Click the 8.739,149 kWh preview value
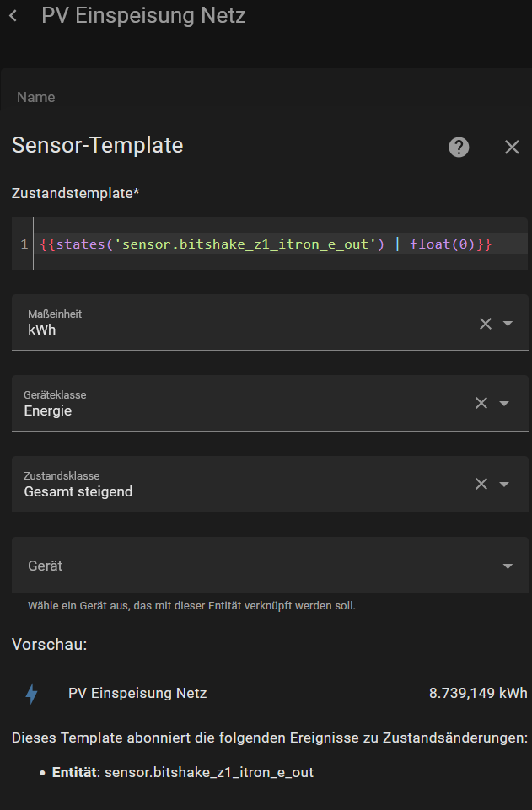The height and width of the screenshot is (810, 532). point(478,693)
